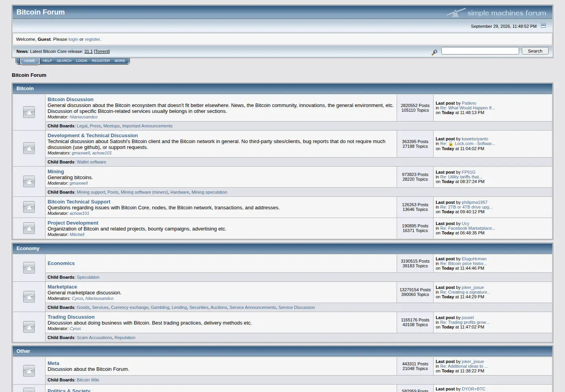
Task: Click the Search button
Action: click(x=535, y=51)
